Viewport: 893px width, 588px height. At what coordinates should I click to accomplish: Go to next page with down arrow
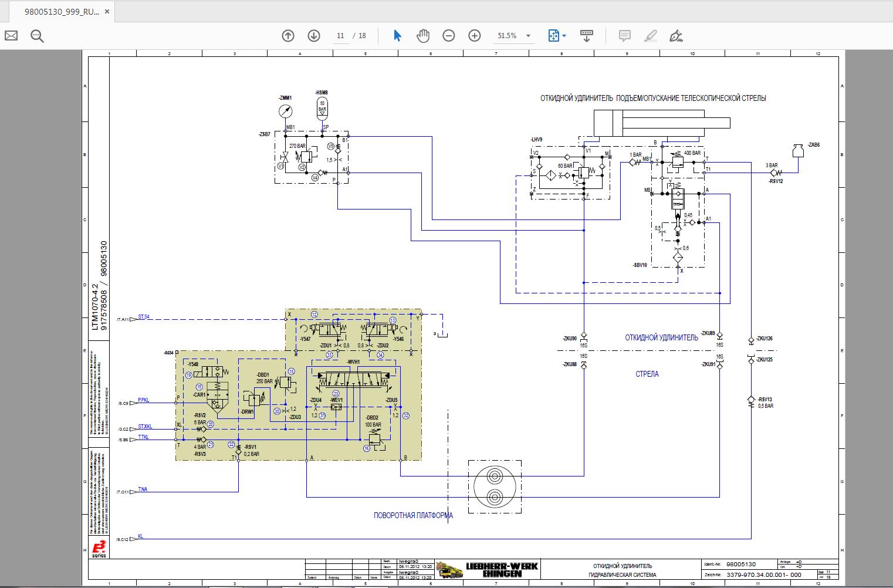(314, 36)
